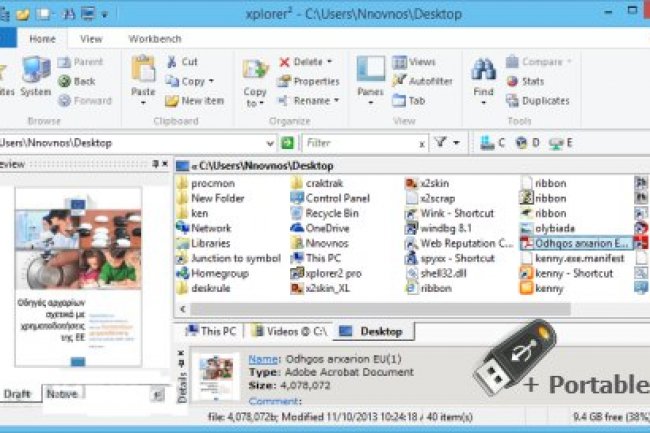650x433 pixels.
Task: Expand the Copy to dropdown arrow
Action: 262,104
